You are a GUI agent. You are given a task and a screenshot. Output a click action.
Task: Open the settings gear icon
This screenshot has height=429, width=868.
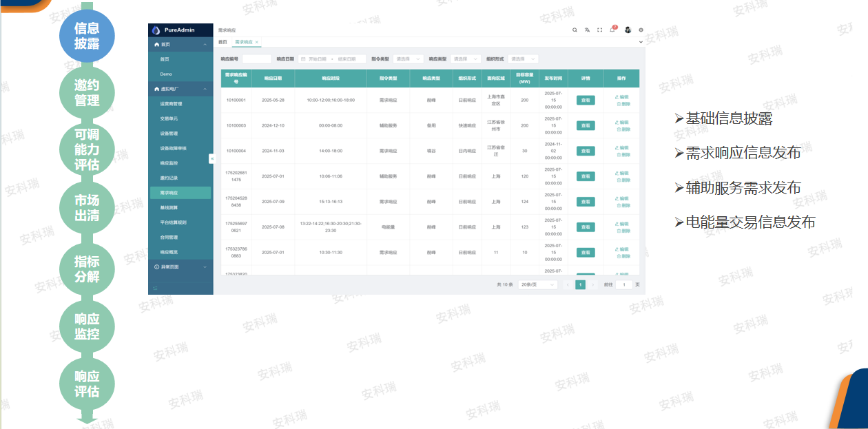641,30
